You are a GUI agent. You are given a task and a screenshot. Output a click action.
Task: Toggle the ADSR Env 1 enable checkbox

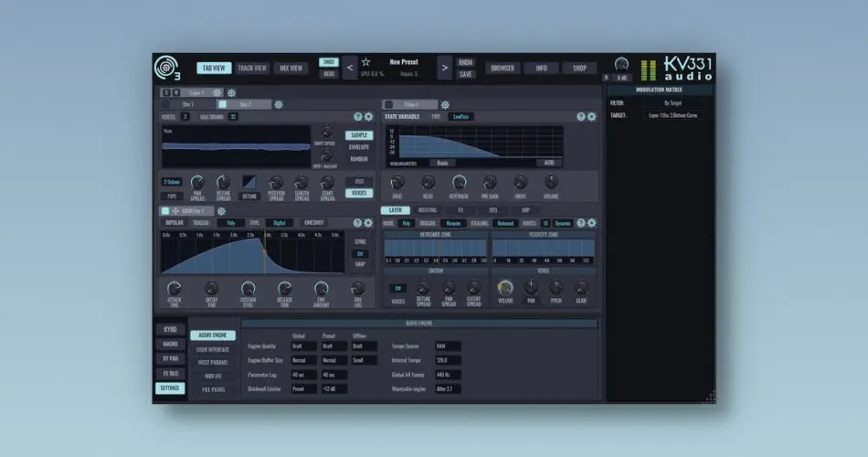[165, 211]
